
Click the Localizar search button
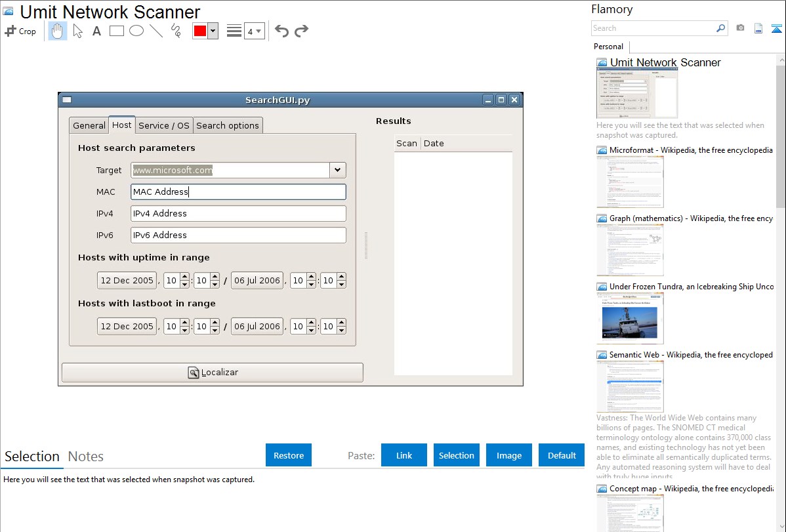tap(213, 373)
